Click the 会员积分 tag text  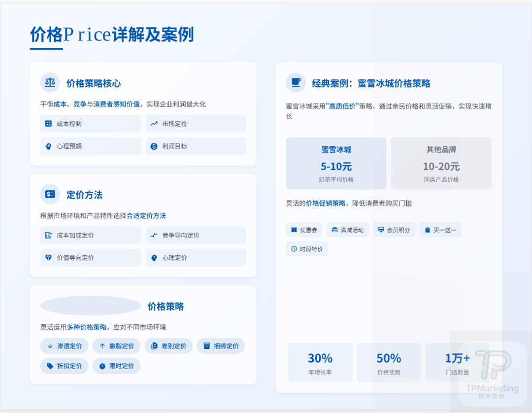point(399,230)
